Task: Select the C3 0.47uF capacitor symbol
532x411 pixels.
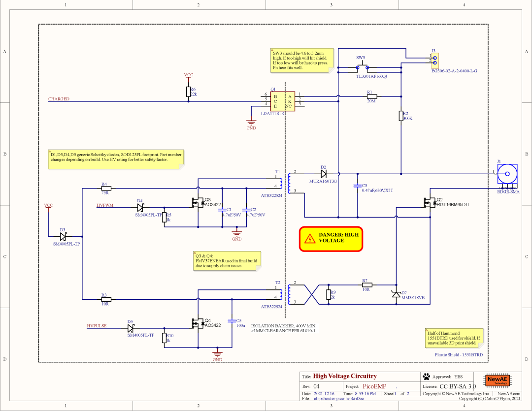Action: pos(357,186)
